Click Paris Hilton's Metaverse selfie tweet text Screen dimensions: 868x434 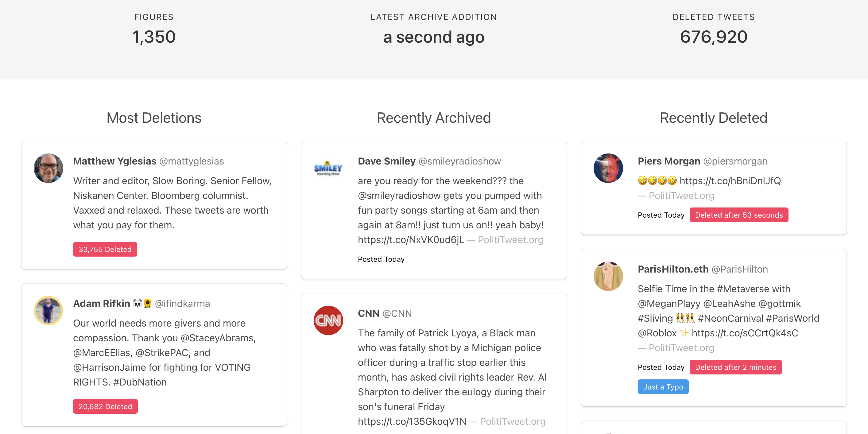click(729, 311)
